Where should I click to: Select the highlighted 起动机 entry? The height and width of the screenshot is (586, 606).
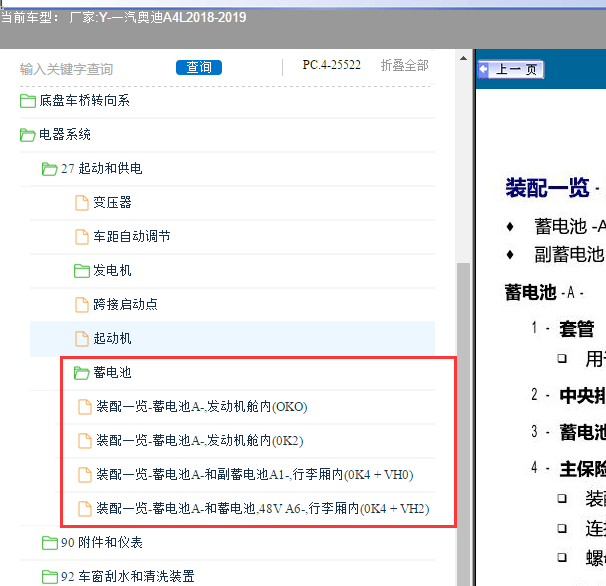coord(233,339)
